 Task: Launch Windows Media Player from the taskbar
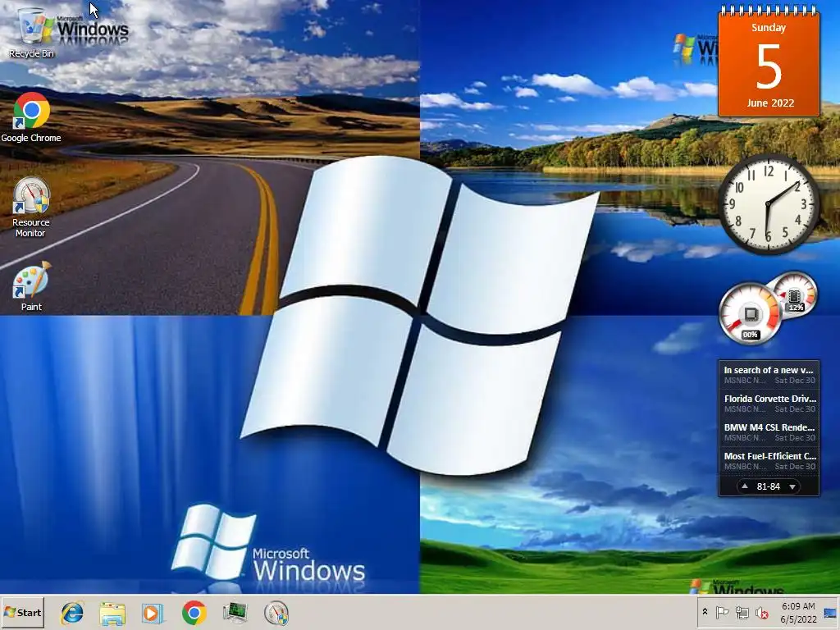coord(153,613)
